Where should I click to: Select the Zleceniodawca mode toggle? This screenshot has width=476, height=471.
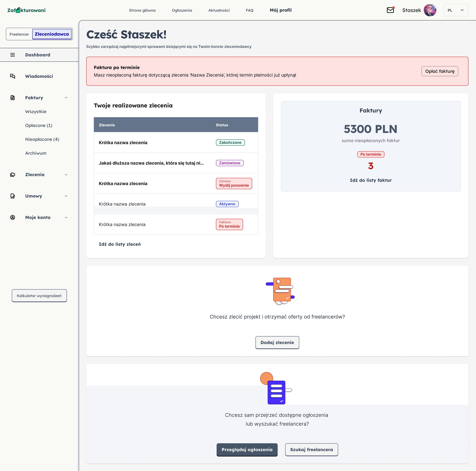[52, 34]
